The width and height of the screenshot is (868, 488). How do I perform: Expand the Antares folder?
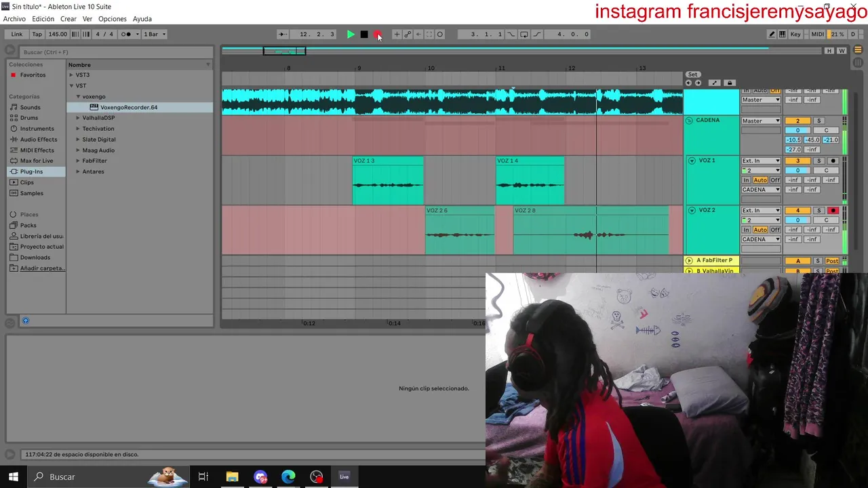point(78,171)
